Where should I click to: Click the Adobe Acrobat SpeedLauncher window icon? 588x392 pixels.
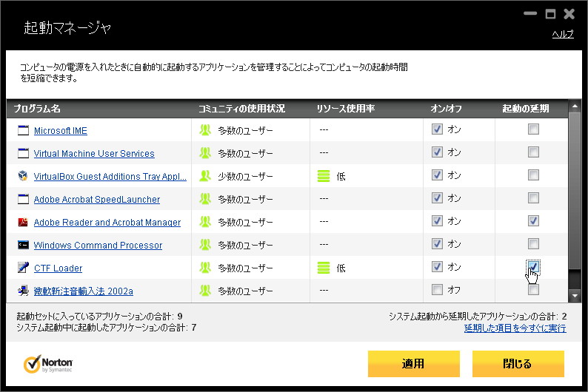(x=23, y=199)
